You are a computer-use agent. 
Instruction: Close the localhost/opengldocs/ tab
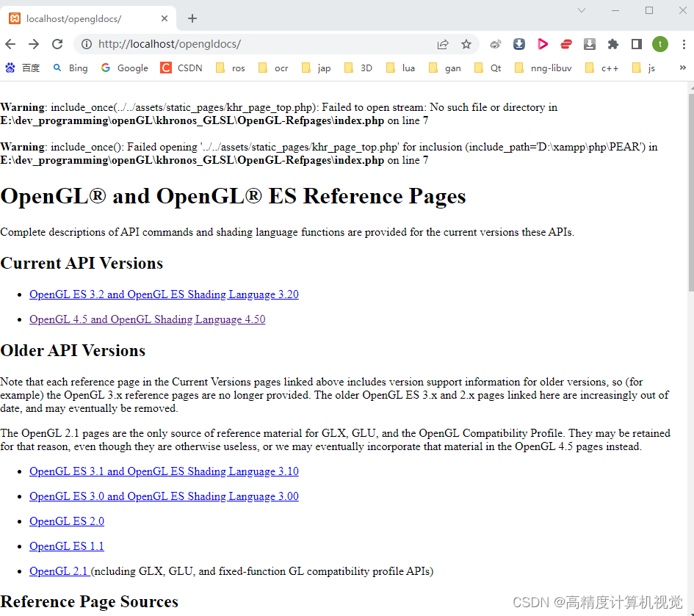165,18
